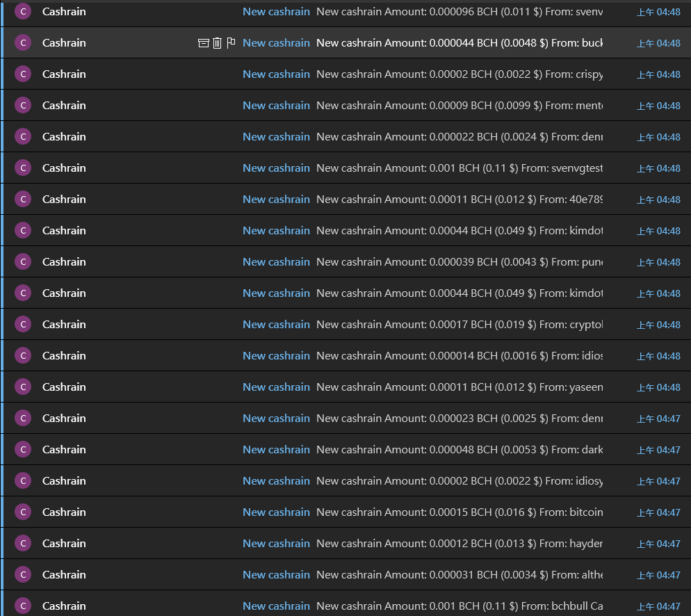The image size is (691, 616).
Task: Click Cashrain sender name in 0.000023 BCH row
Action: pyautogui.click(x=64, y=418)
